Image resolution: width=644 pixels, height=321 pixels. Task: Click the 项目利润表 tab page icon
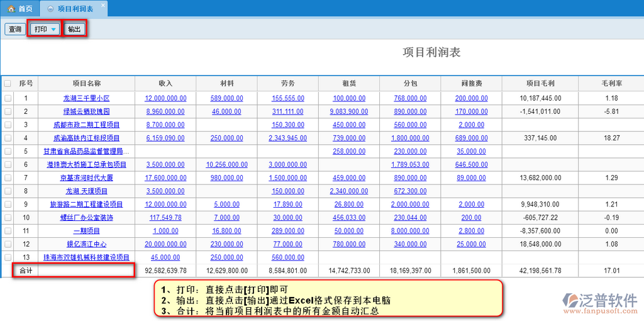(x=50, y=9)
